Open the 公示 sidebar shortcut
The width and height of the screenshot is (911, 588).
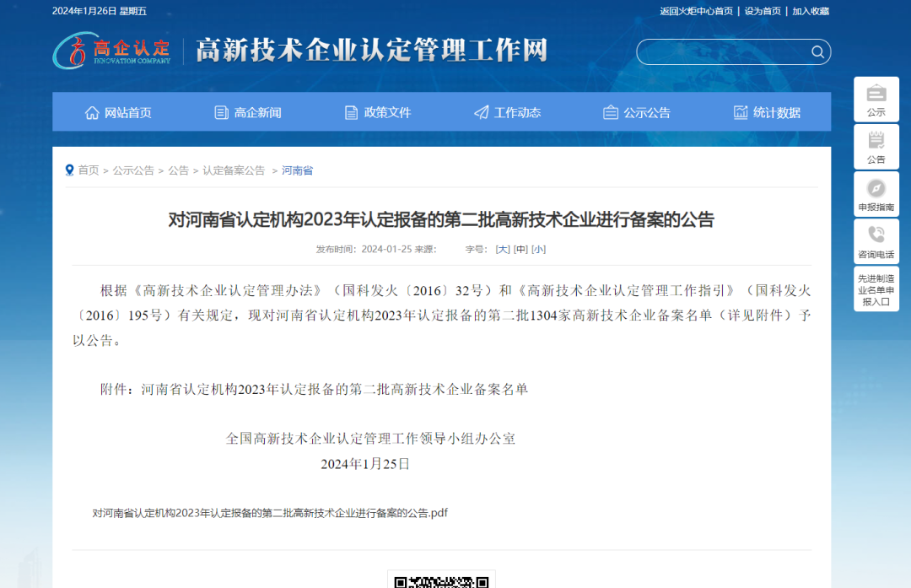[x=876, y=100]
